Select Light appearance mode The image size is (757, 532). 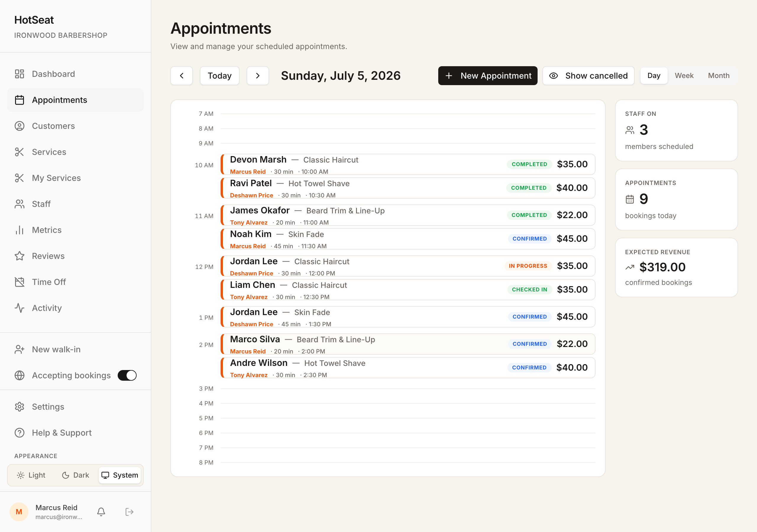point(31,475)
